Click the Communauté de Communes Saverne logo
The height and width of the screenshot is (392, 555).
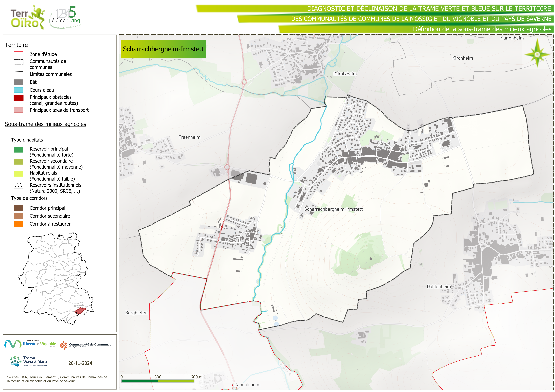86,345
